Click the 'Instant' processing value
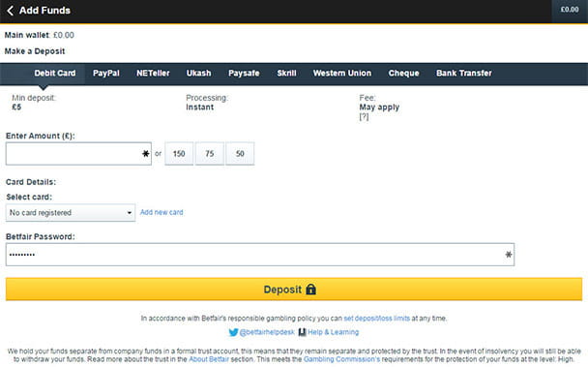Screen dimensions: 588x367 coord(199,107)
